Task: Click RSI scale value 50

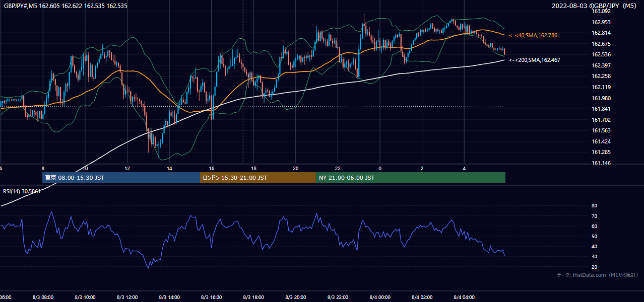Action: [594, 237]
